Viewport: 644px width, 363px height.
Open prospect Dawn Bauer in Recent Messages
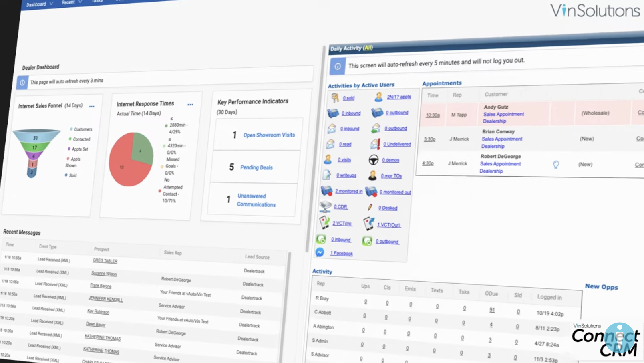tap(96, 324)
